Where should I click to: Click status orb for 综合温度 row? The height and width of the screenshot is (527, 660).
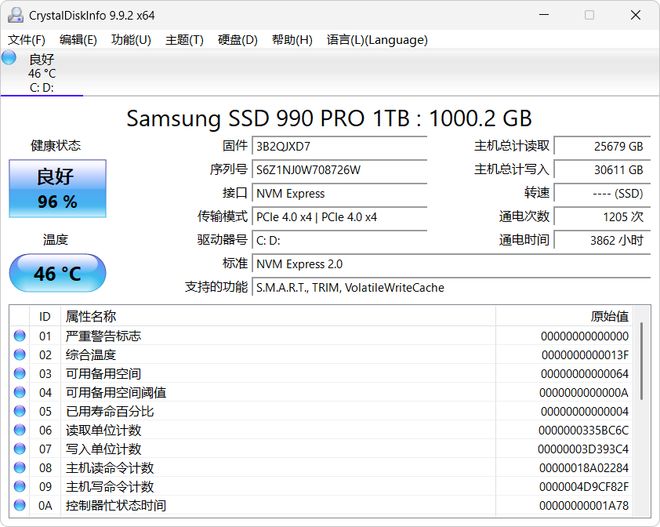pyautogui.click(x=20, y=355)
